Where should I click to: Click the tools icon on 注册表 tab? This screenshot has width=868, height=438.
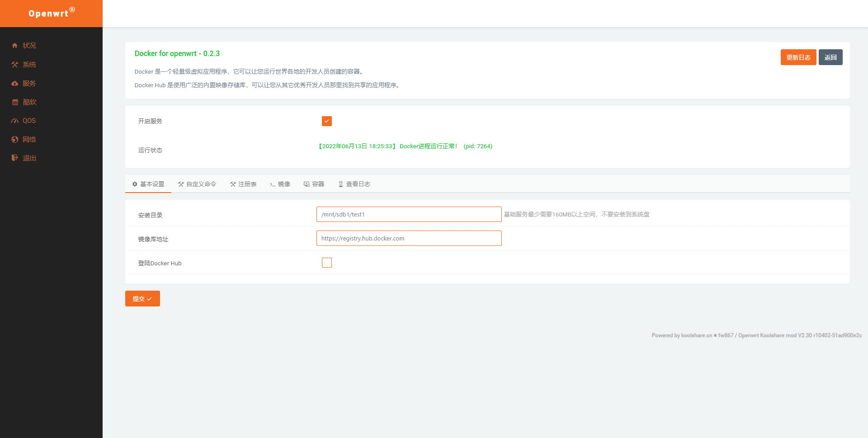233,184
